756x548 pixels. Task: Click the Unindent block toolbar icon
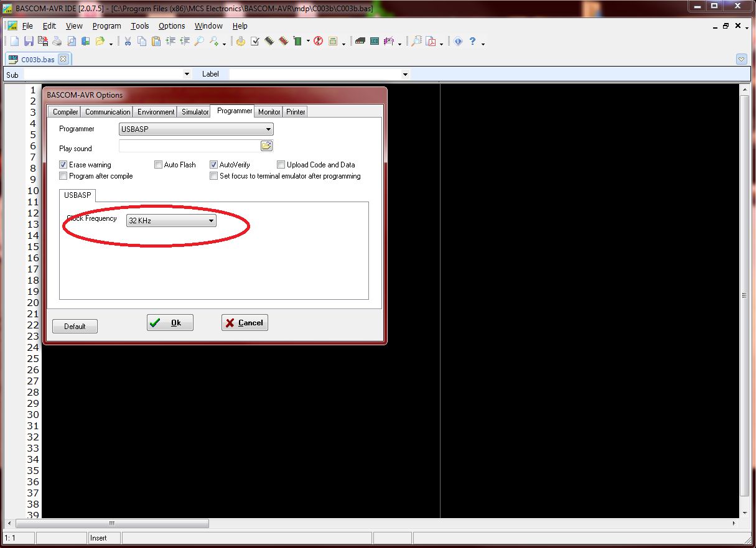pos(185,41)
